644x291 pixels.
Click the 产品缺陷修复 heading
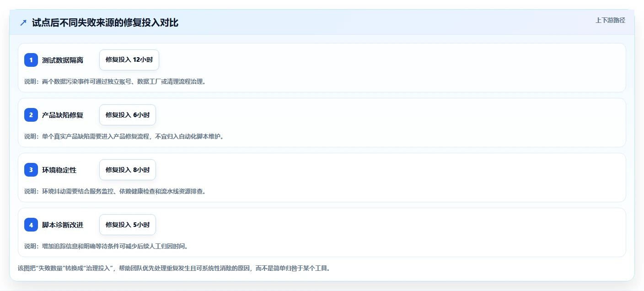[x=63, y=115]
